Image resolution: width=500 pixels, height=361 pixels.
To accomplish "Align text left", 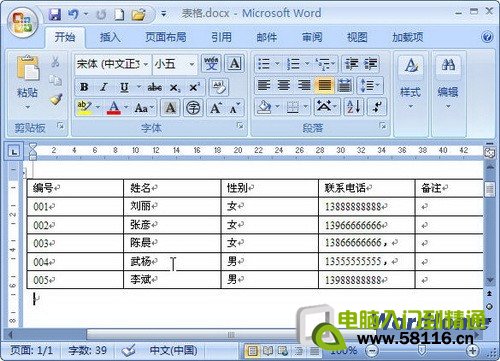I will 264,85.
